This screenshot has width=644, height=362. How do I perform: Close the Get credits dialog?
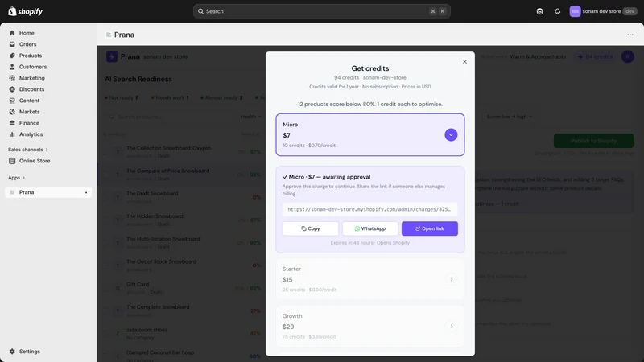click(x=464, y=62)
